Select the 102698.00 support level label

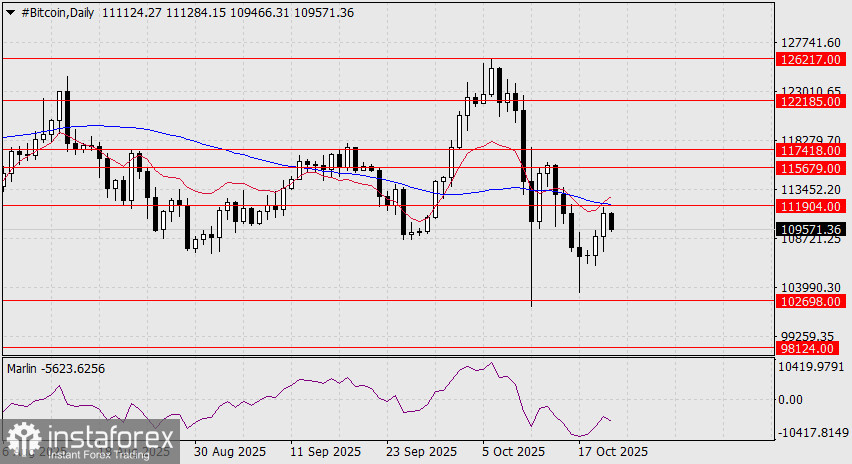[x=810, y=302]
